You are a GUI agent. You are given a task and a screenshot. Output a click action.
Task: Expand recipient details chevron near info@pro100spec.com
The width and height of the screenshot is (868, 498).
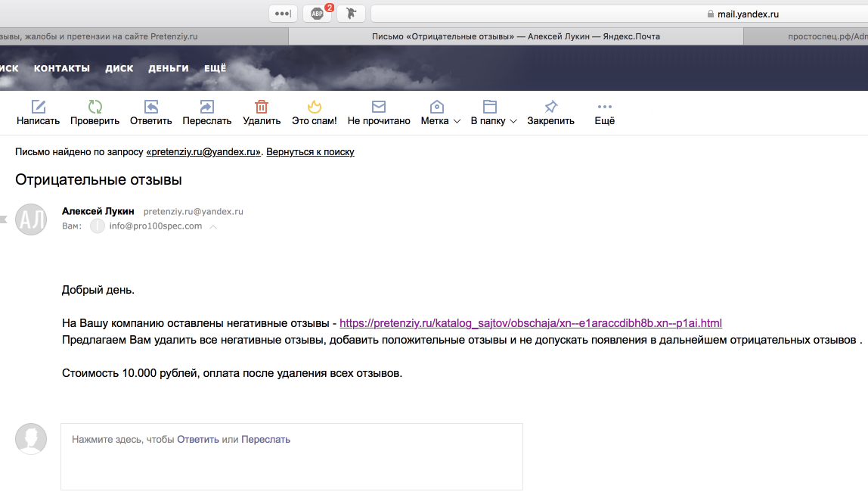click(213, 226)
